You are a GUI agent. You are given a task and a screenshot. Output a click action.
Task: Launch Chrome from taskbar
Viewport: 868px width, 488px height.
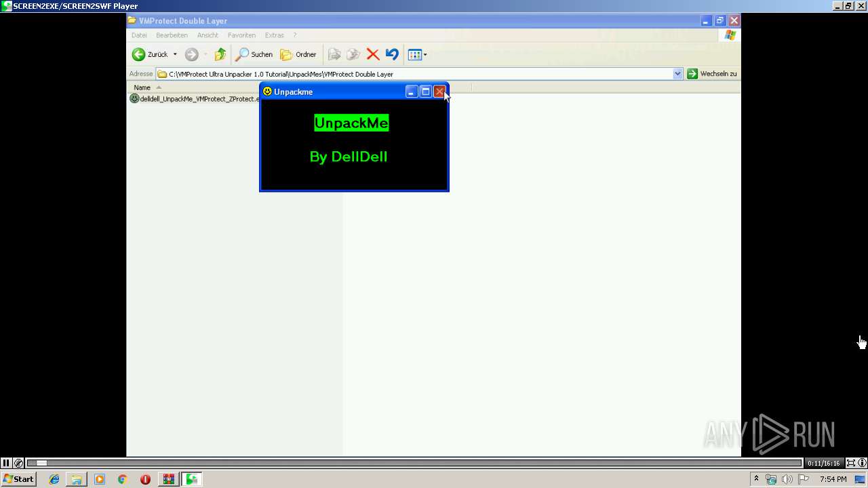[122, 479]
